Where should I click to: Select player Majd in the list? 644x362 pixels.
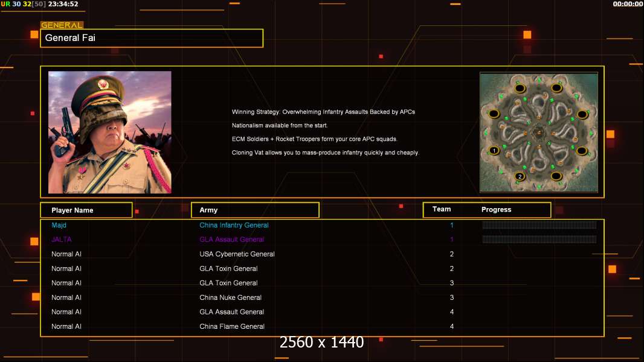point(59,225)
